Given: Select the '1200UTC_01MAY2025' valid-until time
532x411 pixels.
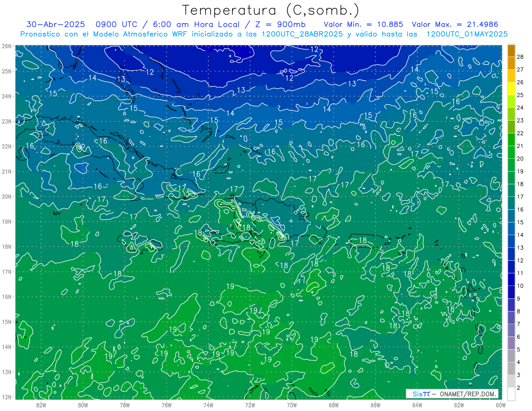Looking at the screenshot, I should click(x=467, y=34).
